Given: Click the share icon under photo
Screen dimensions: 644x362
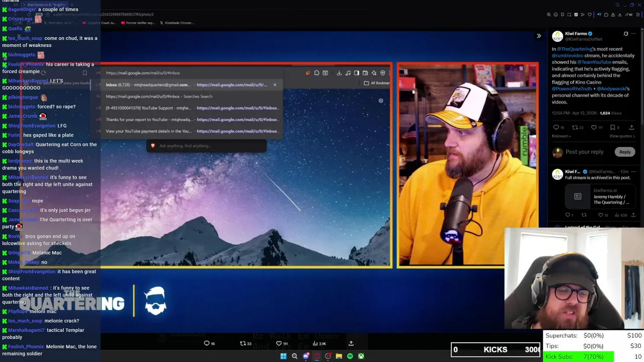Looking at the screenshot, I should click(x=351, y=343).
